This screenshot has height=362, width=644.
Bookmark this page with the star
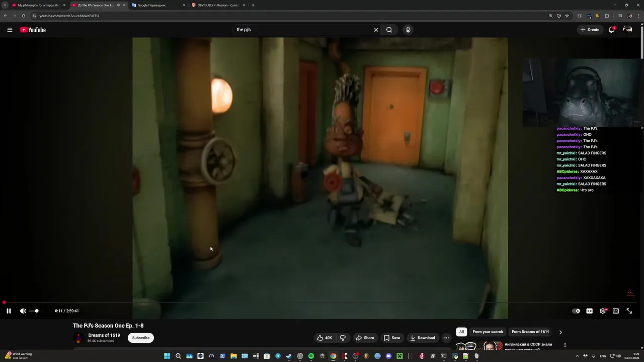[x=567, y=16]
